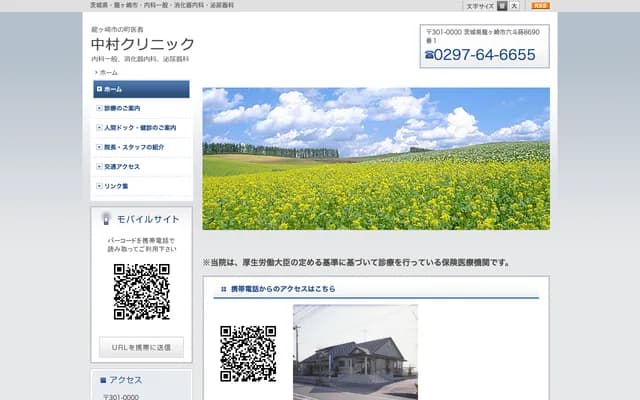Click the URLを携帯に送信 button
The width and height of the screenshot is (640, 400).
(141, 347)
